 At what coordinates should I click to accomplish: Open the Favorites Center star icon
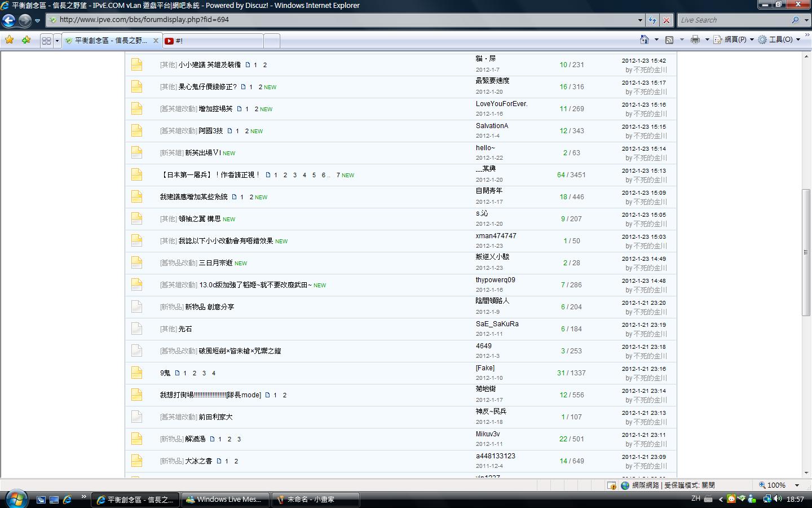coord(10,40)
